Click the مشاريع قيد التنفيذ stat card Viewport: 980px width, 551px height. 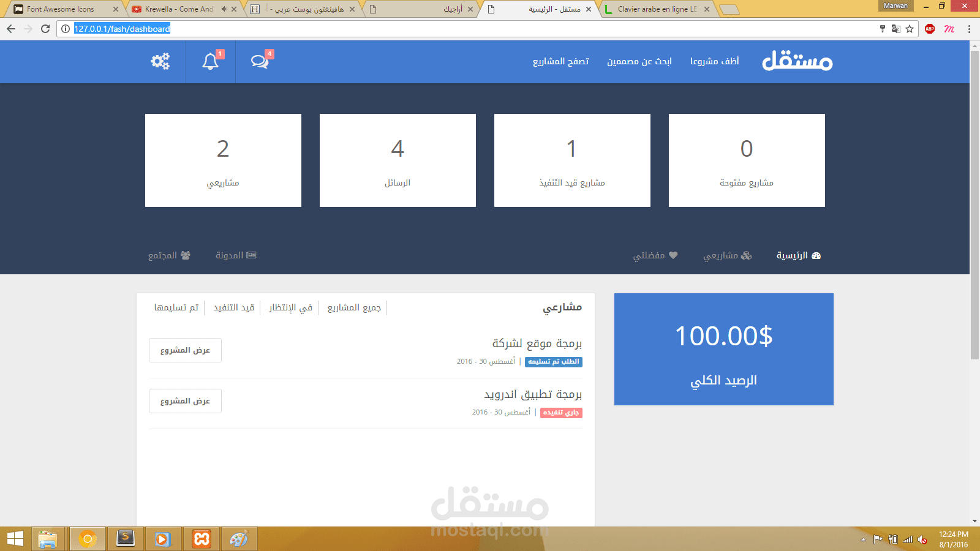tap(572, 160)
